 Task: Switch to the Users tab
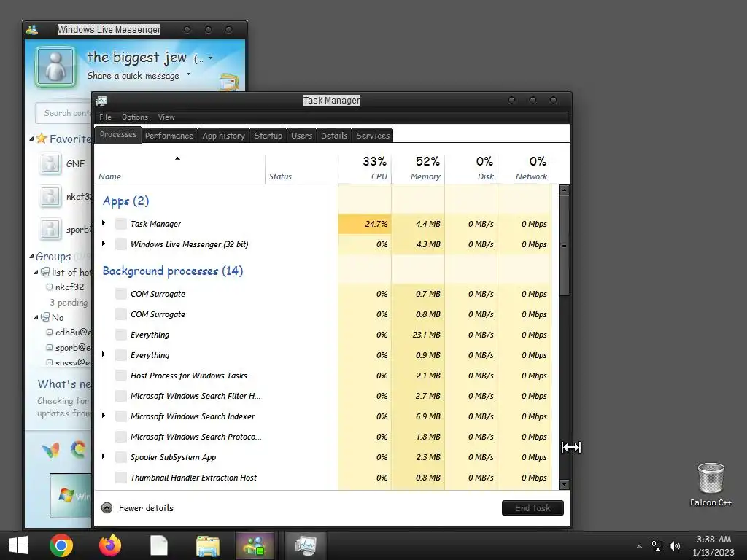click(301, 136)
